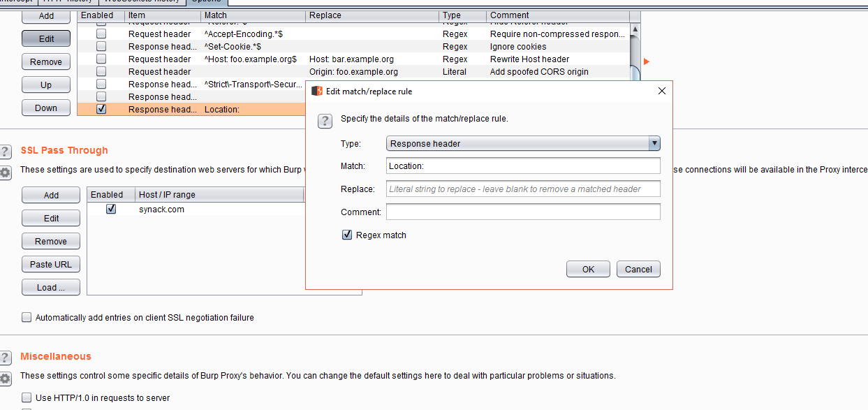The width and height of the screenshot is (868, 410).
Task: Disable the synack.com pass through entry
Action: 111,210
